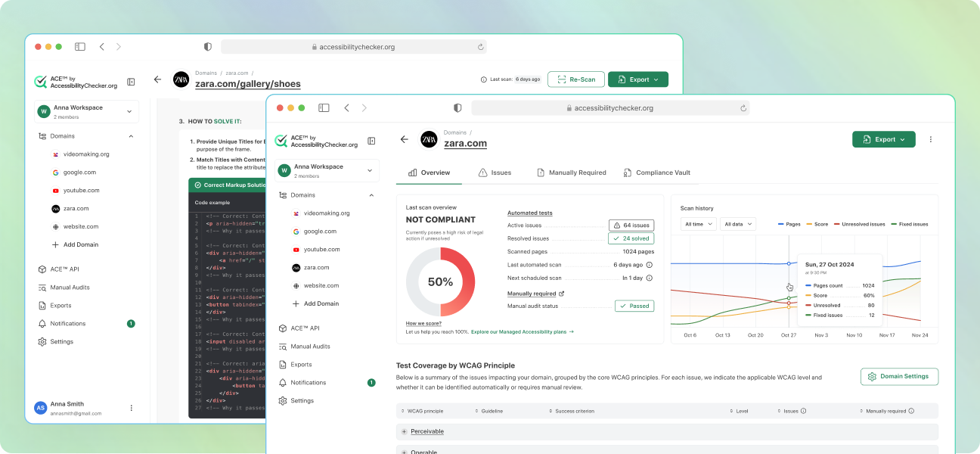The height and width of the screenshot is (454, 980).
Task: Sort table by WCAG principle column
Action: pos(422,411)
